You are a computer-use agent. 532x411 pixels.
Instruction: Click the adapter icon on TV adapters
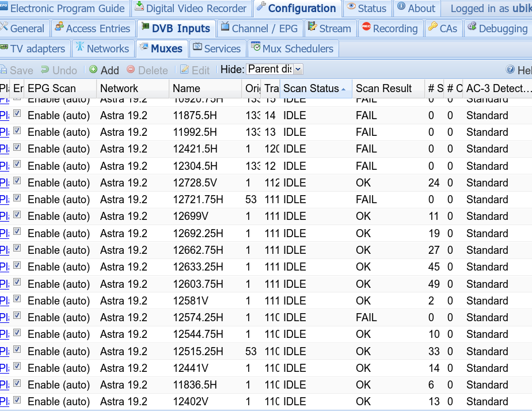click(3, 47)
